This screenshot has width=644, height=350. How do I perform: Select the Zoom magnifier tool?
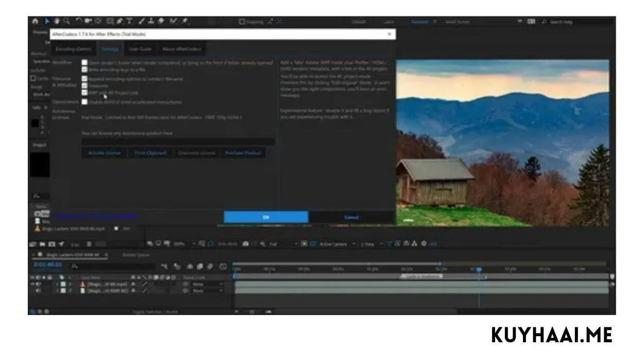point(66,22)
